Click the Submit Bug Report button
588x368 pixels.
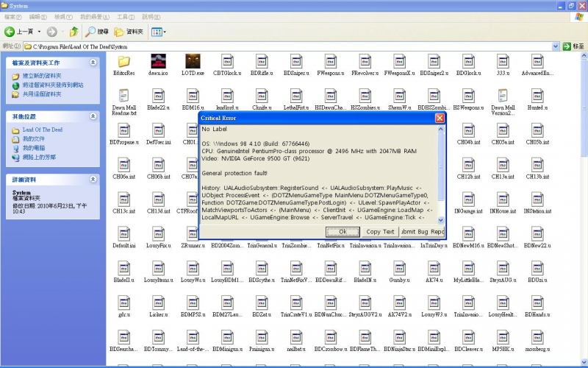point(422,231)
